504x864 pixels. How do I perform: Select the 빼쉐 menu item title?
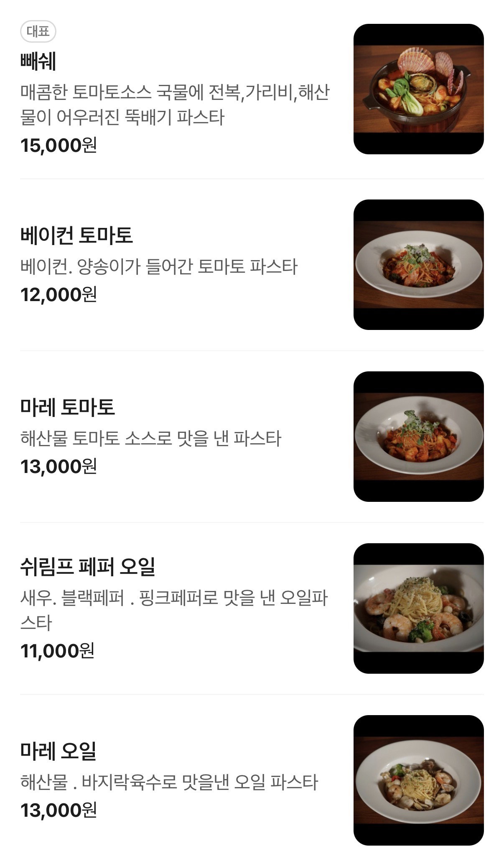38,61
